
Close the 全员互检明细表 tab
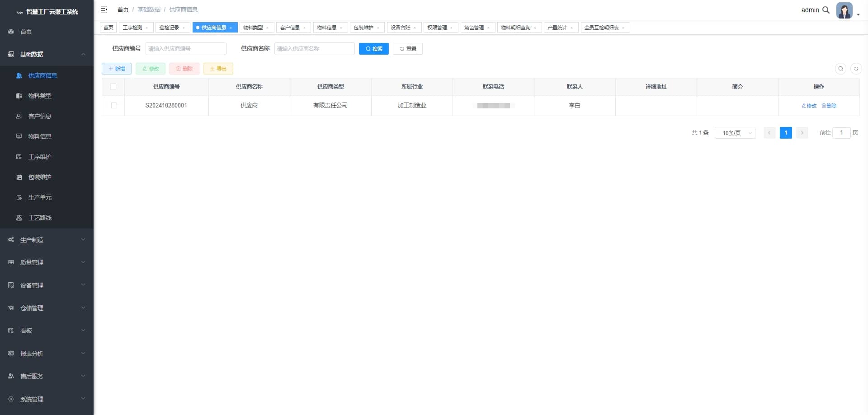pyautogui.click(x=623, y=28)
